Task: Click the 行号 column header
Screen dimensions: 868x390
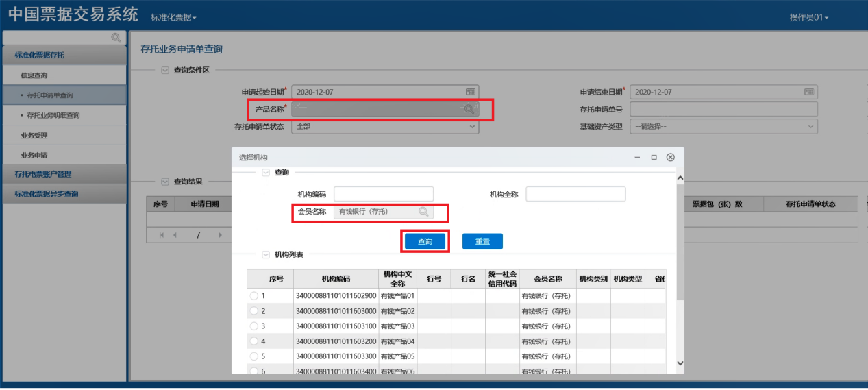Action: click(x=434, y=279)
